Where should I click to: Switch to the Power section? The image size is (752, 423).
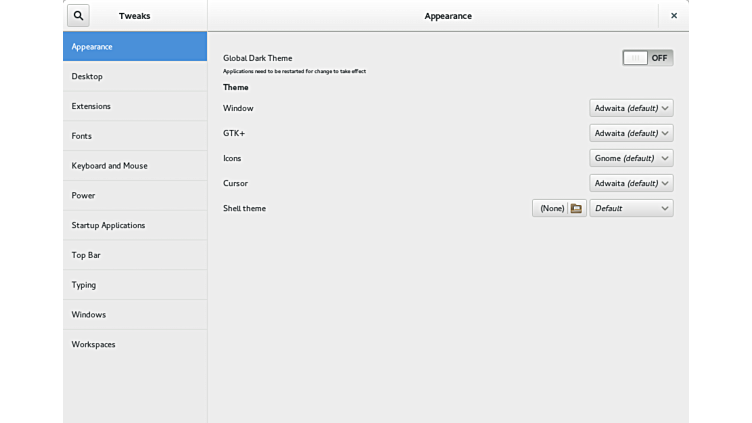135,195
